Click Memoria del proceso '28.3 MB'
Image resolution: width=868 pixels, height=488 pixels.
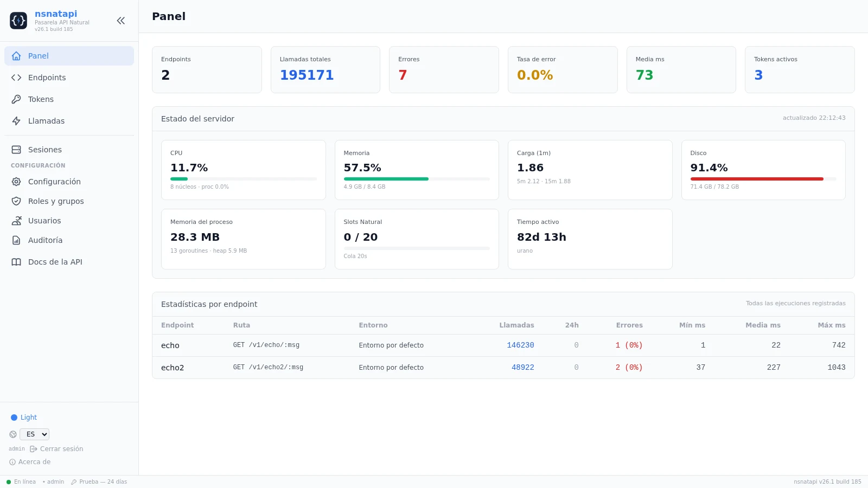tap(195, 237)
